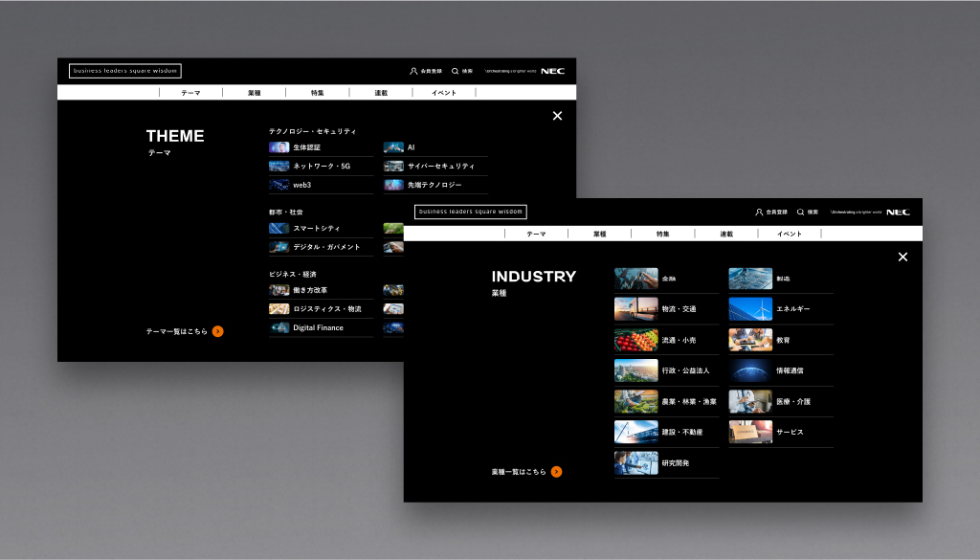Screen dimensions: 980x560
Task: Select 特集 in the INDUSTRY window navbar
Action: point(663,234)
